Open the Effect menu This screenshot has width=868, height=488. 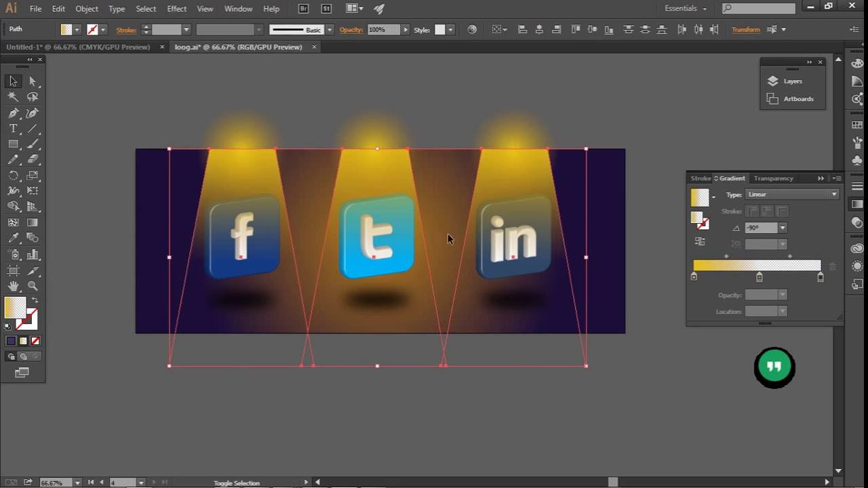[176, 9]
